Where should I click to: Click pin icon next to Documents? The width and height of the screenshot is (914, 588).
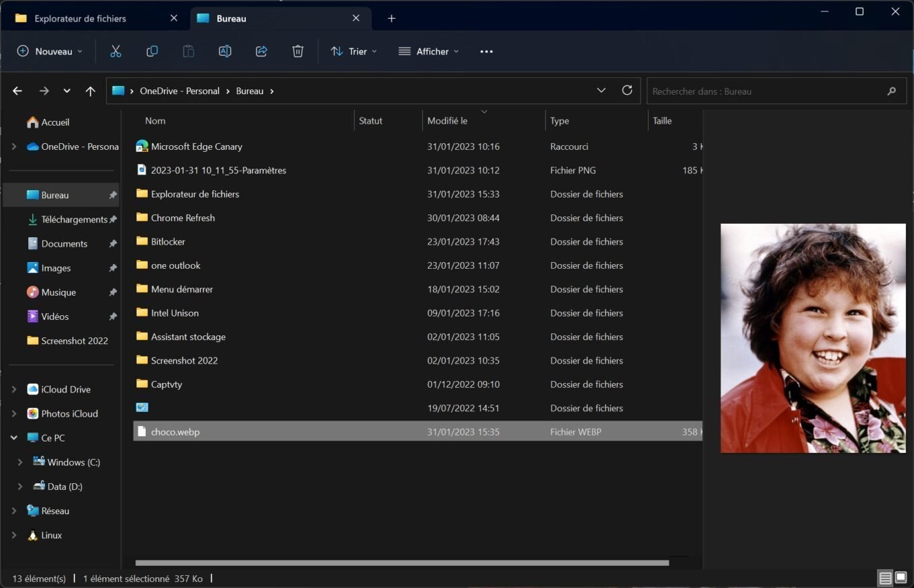113,244
